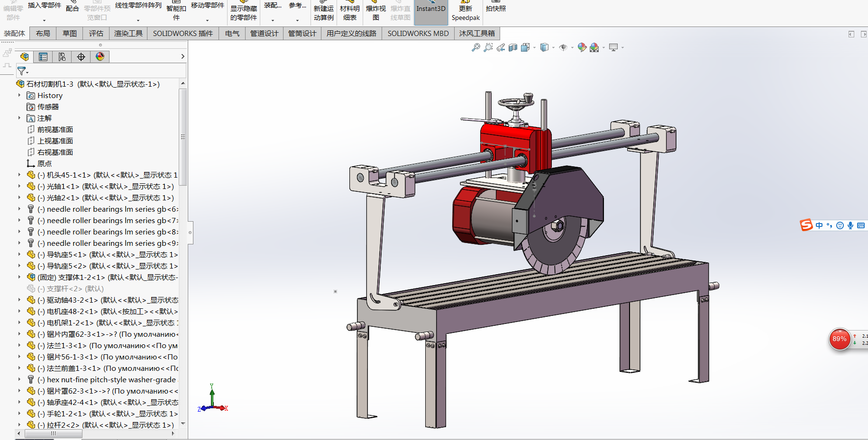868x440 pixels.
Task: Select the root assembly 石材切割机1-3
Action: coord(88,84)
